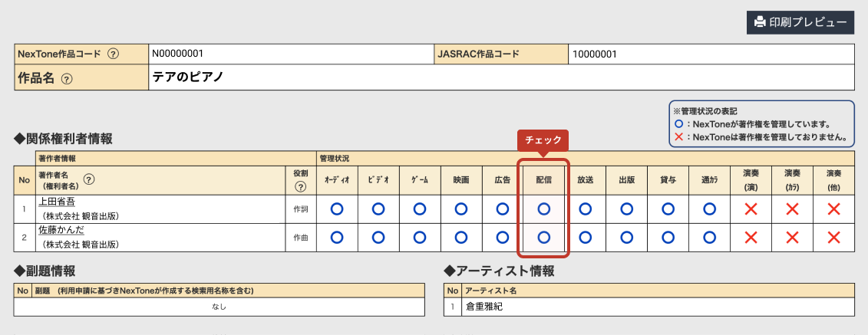Select the 放送 column header

coord(585,179)
